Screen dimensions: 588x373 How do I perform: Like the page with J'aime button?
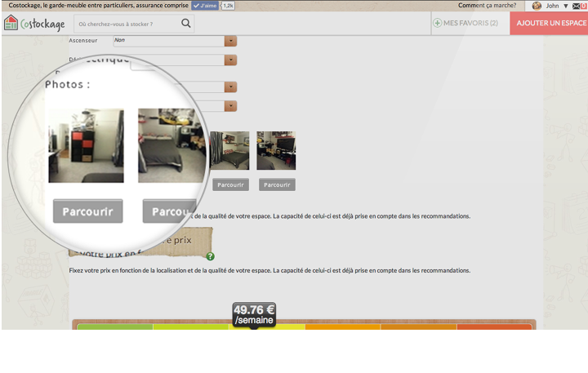(x=205, y=6)
